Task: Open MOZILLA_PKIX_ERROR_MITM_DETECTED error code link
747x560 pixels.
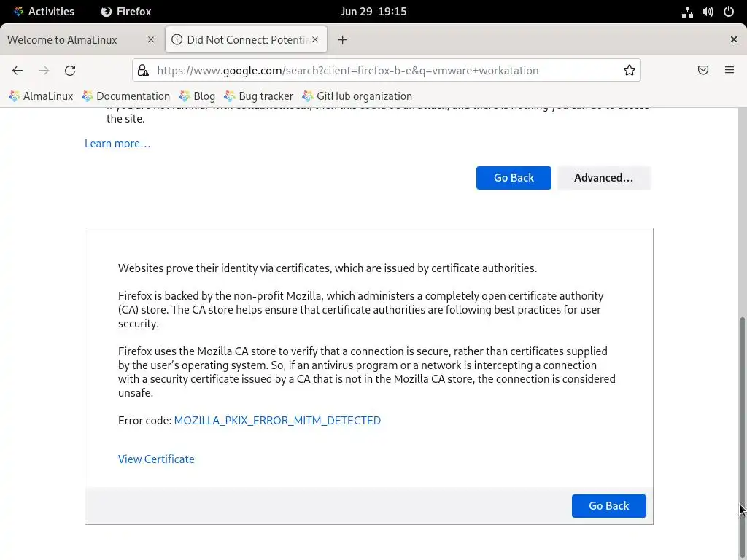Action: 277,421
